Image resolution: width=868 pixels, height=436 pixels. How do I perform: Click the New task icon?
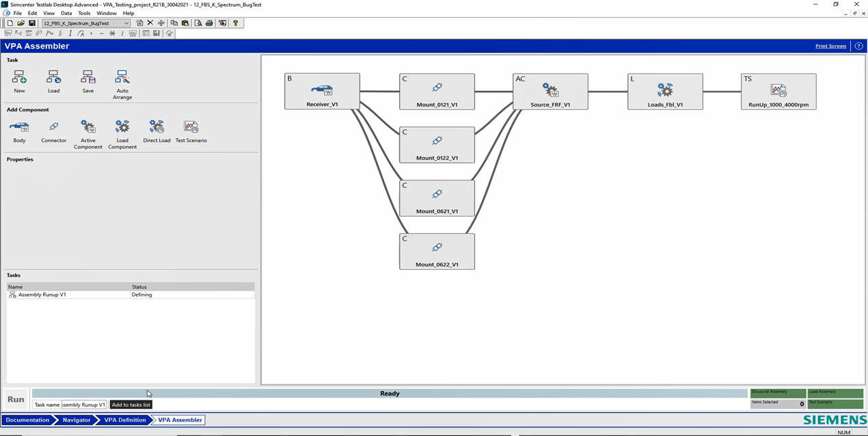19,77
